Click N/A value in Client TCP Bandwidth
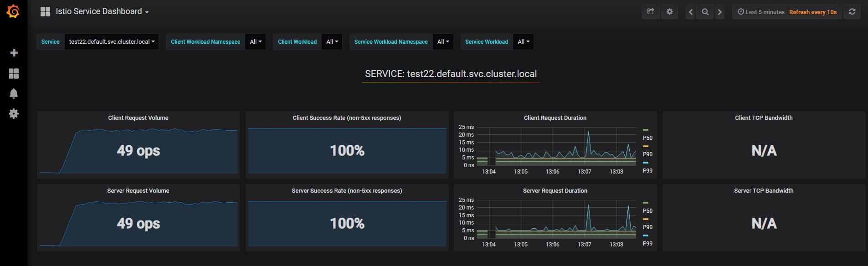 [764, 150]
